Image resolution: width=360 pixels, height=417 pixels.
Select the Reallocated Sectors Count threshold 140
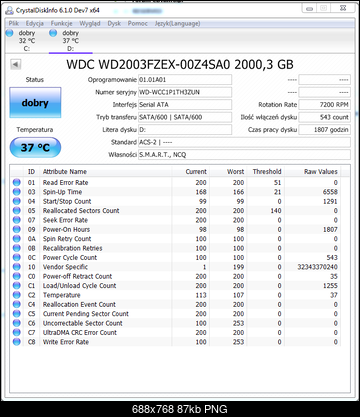[x=276, y=210]
